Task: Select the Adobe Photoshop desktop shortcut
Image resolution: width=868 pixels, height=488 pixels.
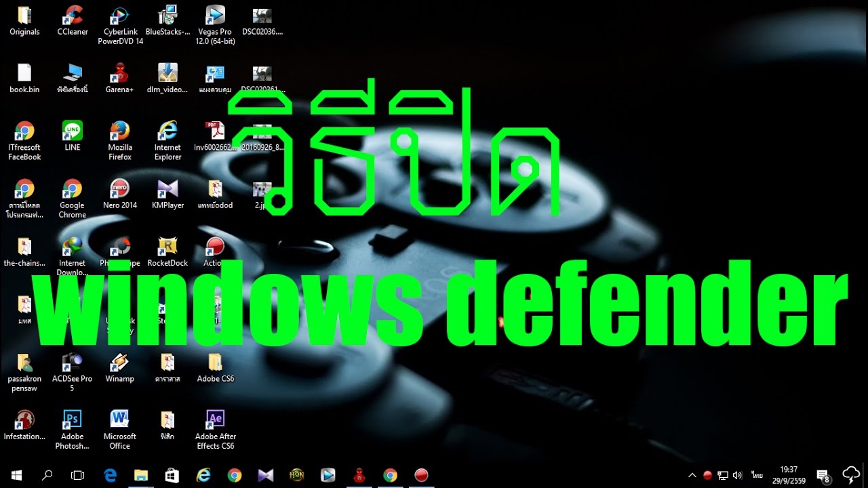Action: [72, 430]
